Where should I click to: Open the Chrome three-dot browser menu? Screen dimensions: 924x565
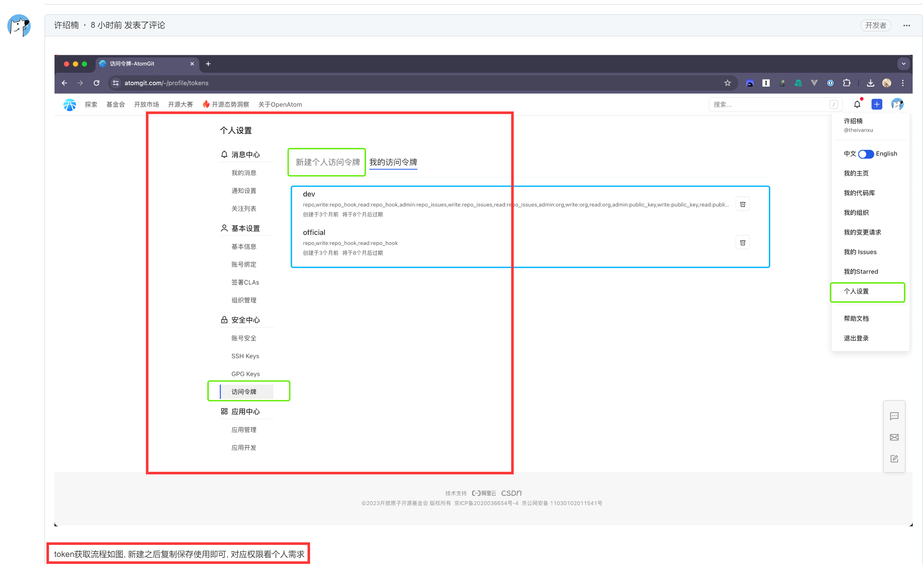pyautogui.click(x=904, y=83)
